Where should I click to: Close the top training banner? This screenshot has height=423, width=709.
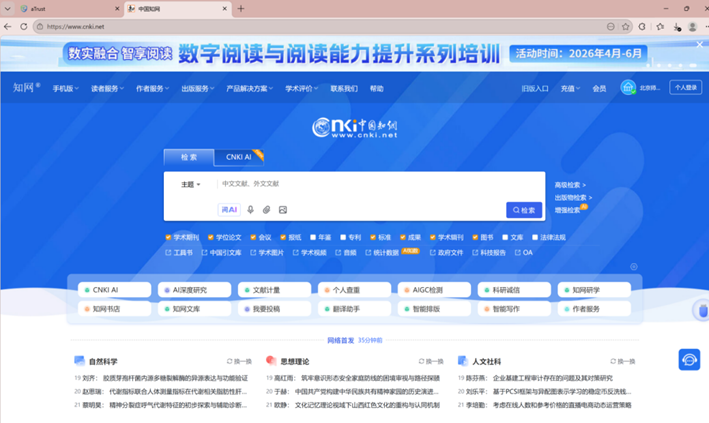pos(700,44)
